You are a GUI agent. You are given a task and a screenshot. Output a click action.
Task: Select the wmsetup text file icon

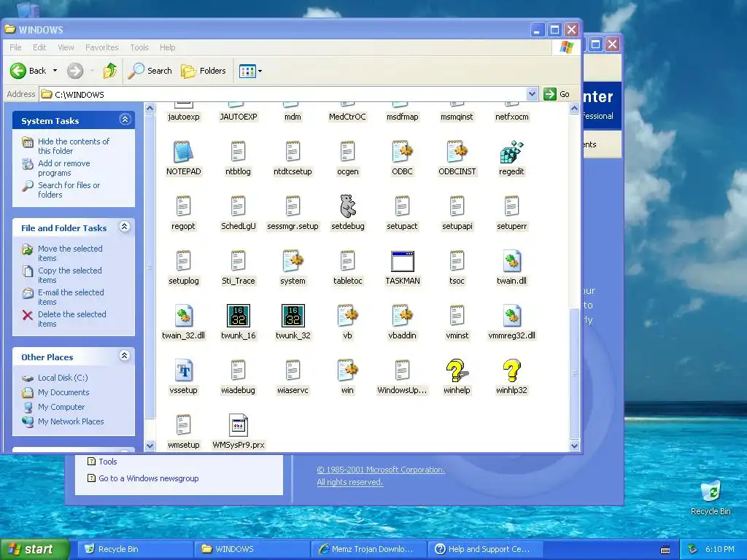click(183, 425)
